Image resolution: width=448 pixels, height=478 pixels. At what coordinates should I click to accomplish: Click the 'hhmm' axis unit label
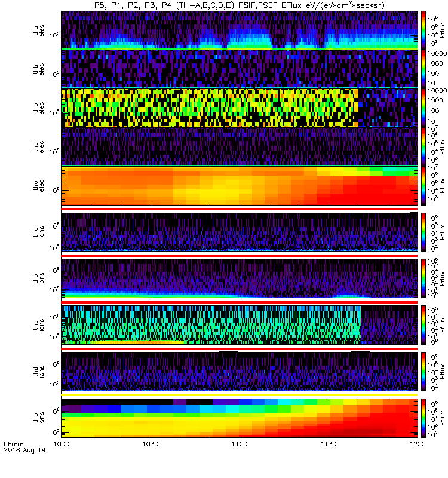click(x=13, y=444)
